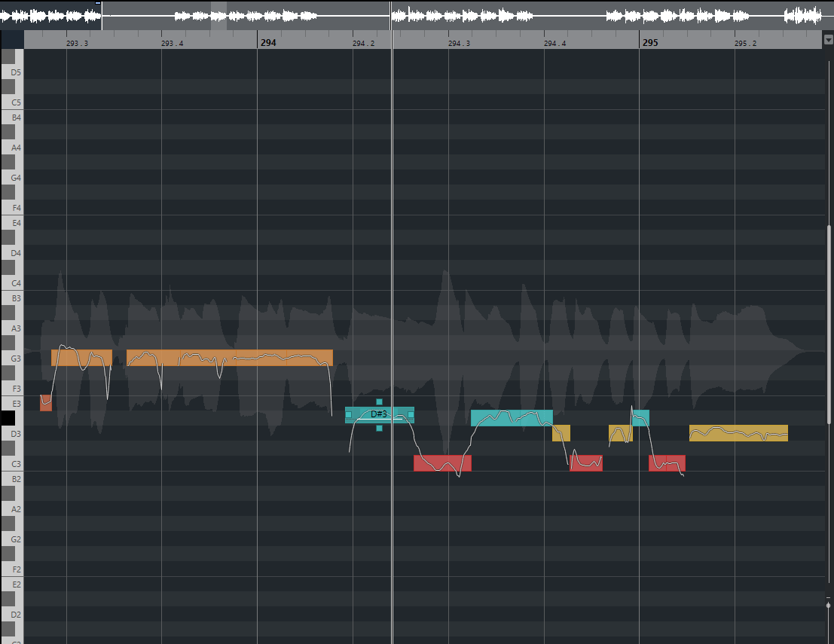
Task: Click ruler position 295
Action: [650, 42]
